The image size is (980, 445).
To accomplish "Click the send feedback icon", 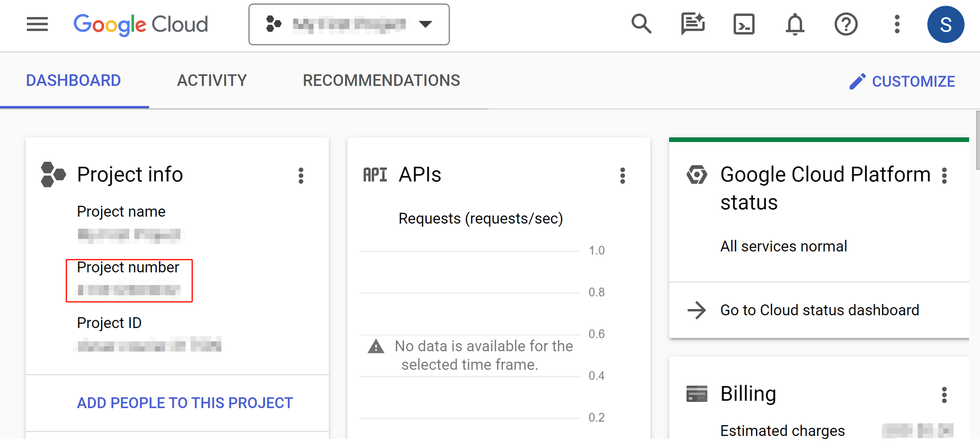I will [x=692, y=24].
